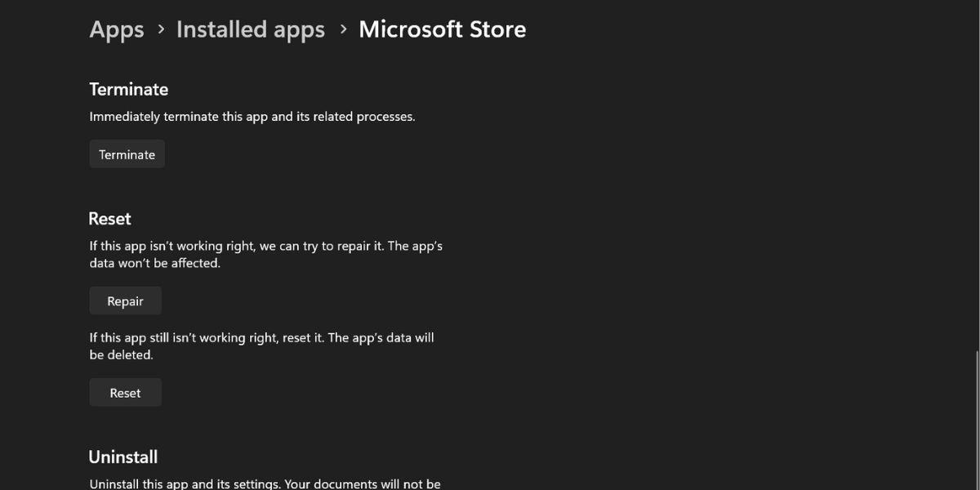Click the scrollbar track above the thumb

976,163
